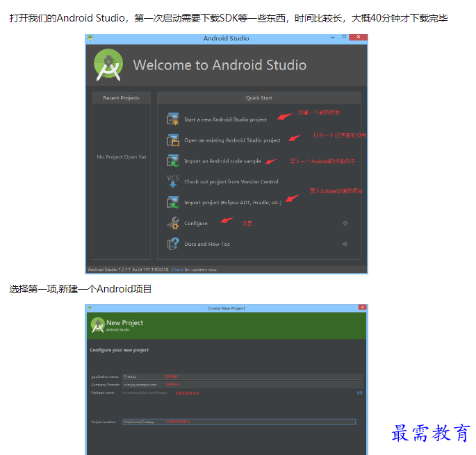
Task: Select Check out project from Version Control
Action: pos(231,181)
